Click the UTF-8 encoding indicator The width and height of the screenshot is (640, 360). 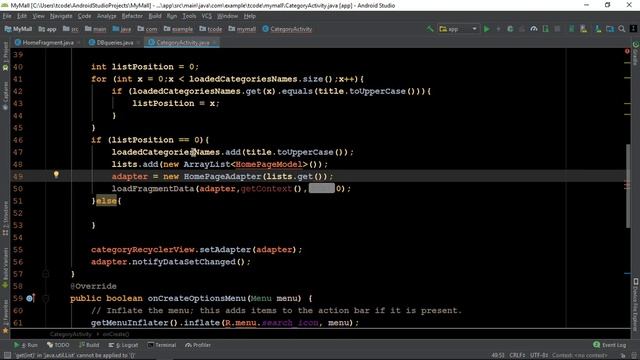tap(539, 355)
